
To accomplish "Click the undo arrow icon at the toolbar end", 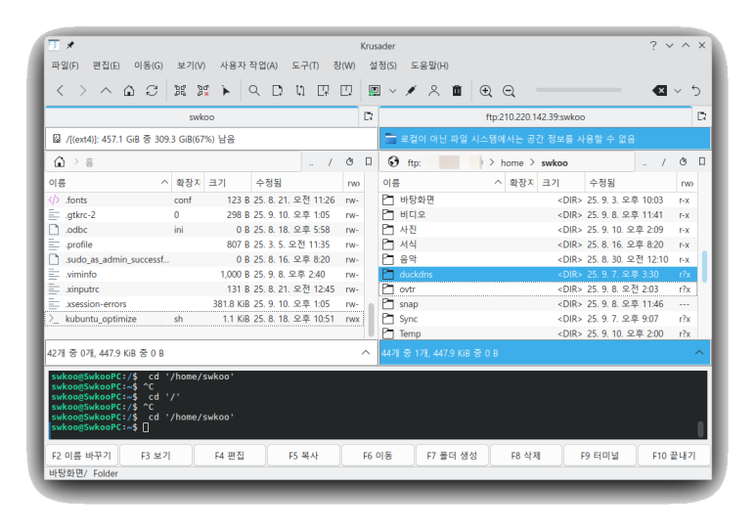I will (695, 91).
